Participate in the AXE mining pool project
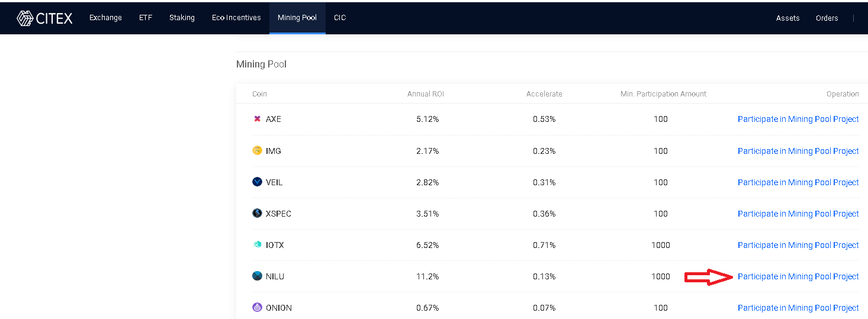Screen dimensions: 868x319 click(x=798, y=119)
